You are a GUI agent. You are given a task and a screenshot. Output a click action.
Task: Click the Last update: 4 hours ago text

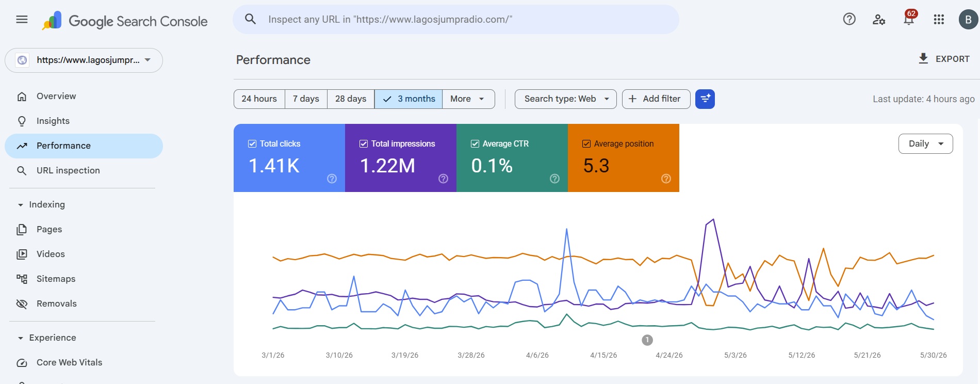(x=924, y=99)
